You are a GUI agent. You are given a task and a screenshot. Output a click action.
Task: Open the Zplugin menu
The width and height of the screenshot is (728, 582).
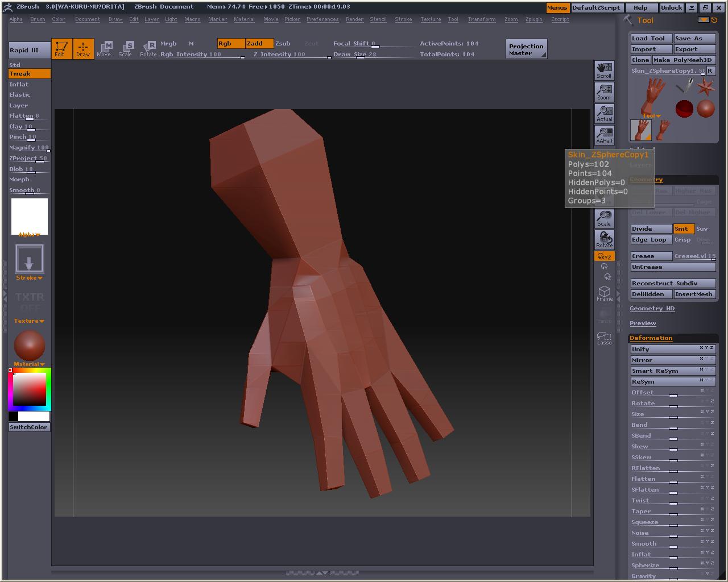tap(533, 19)
